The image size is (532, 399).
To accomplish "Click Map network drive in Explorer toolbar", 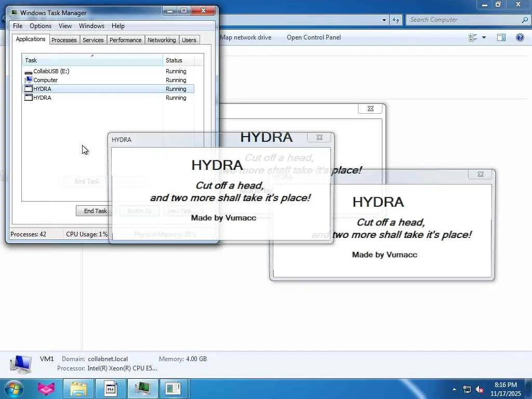I will tap(245, 37).
